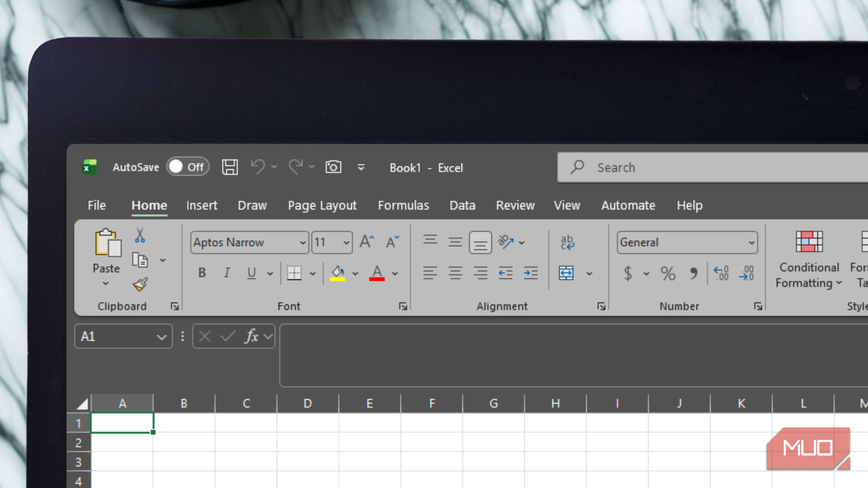Open the File menu
The height and width of the screenshot is (488, 868).
point(97,206)
